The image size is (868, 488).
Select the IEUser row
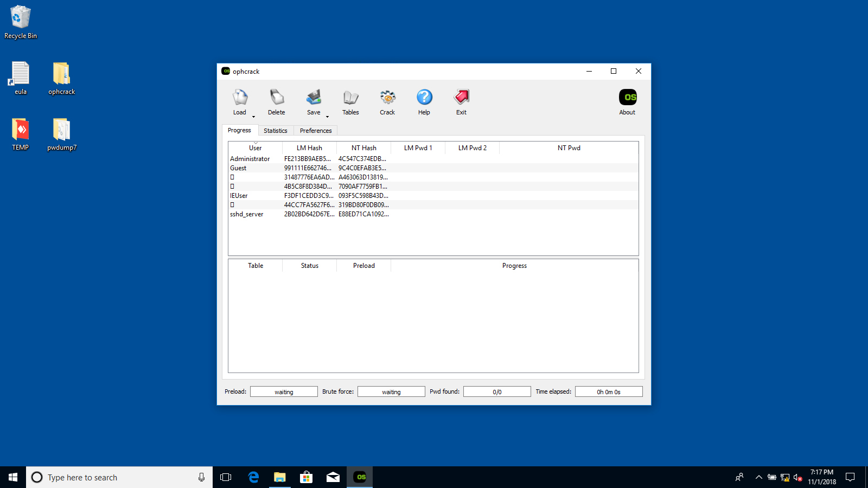click(433, 196)
